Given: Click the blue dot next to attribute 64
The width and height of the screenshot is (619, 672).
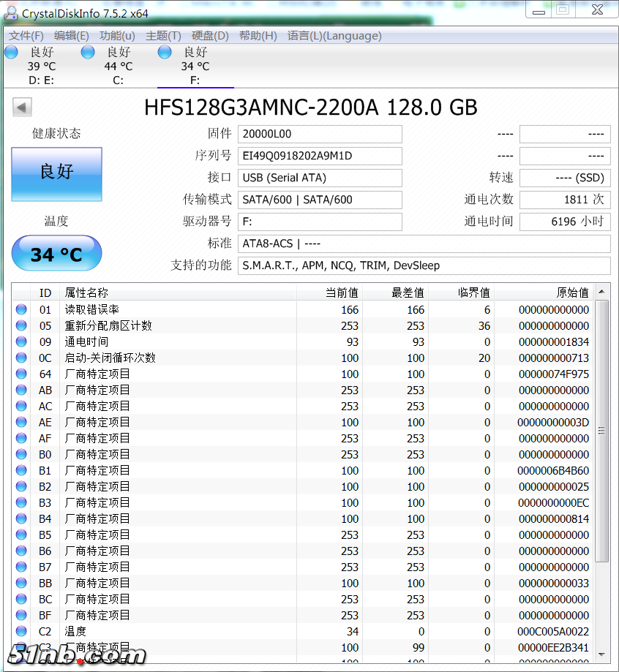Looking at the screenshot, I should 20,374.
